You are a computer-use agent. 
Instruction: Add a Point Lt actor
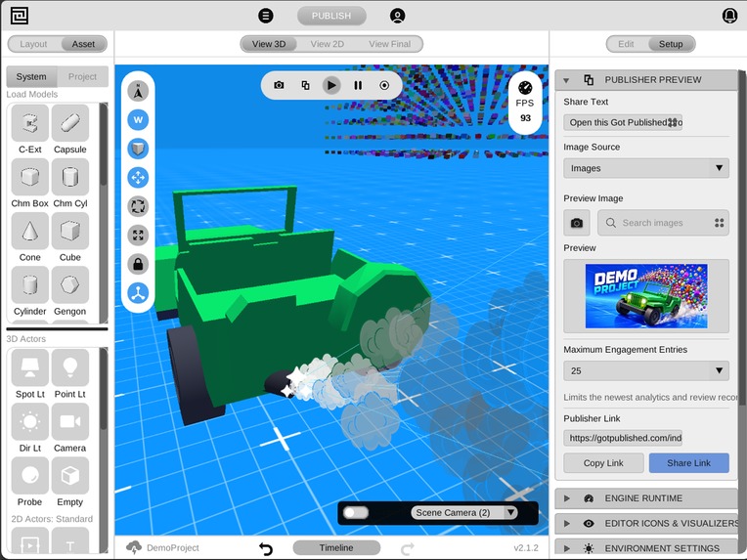[x=70, y=367]
